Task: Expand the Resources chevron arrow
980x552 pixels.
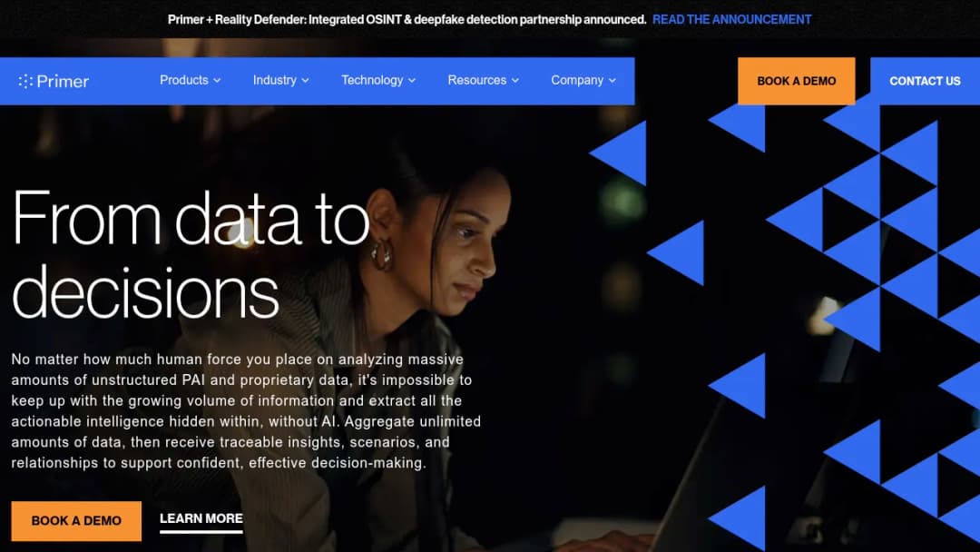Action: [515, 81]
